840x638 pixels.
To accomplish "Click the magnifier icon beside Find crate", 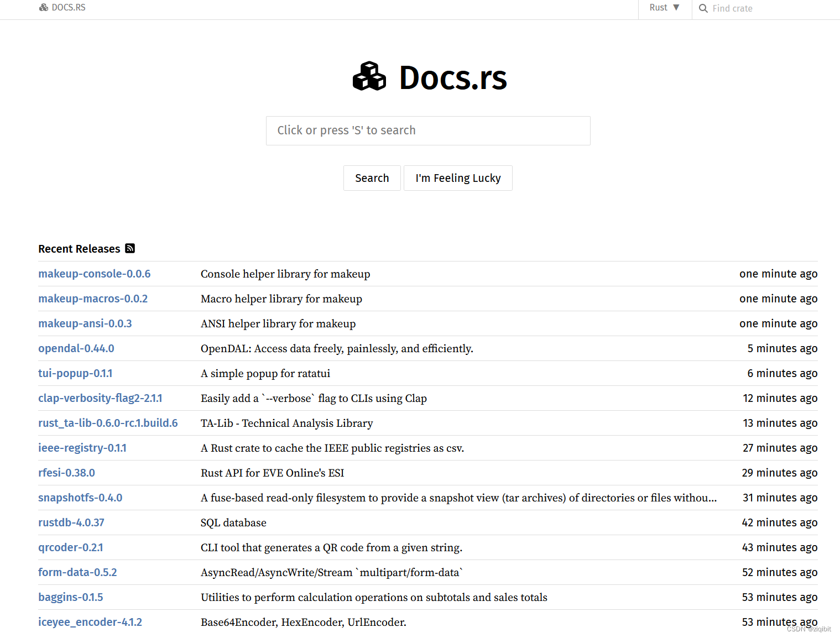I will [703, 8].
